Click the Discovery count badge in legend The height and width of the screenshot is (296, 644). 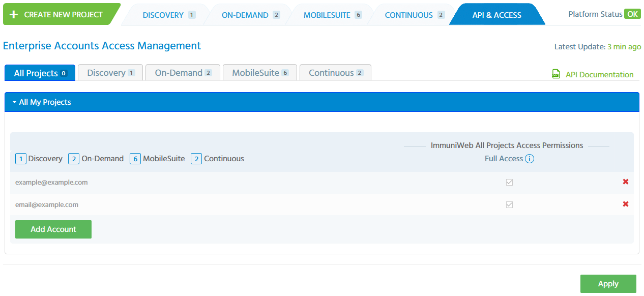(21, 159)
